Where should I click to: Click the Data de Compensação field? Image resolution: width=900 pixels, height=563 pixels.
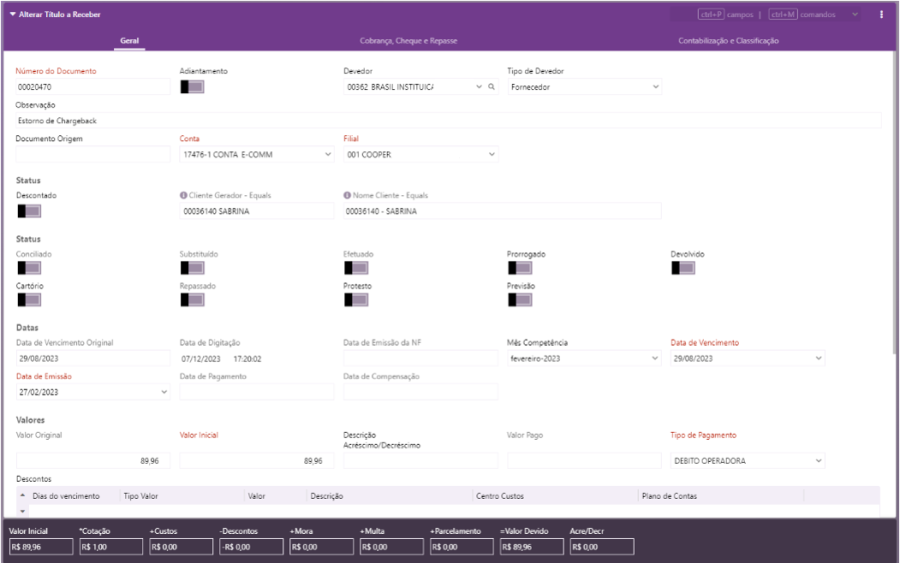click(x=421, y=392)
